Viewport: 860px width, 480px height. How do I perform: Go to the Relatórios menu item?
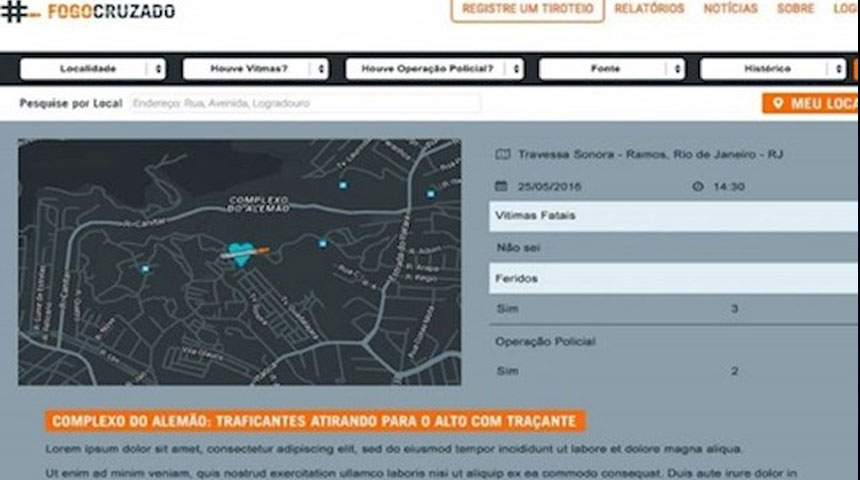649,9
